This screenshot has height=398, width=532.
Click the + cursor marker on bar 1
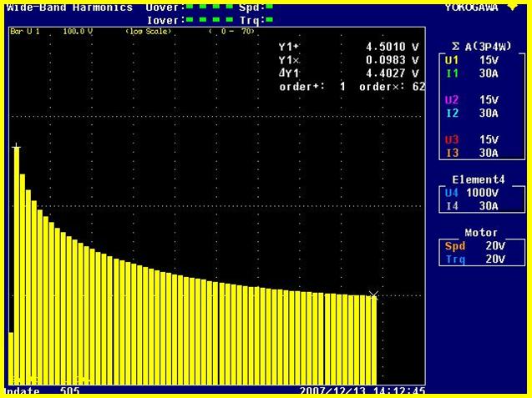[x=16, y=147]
